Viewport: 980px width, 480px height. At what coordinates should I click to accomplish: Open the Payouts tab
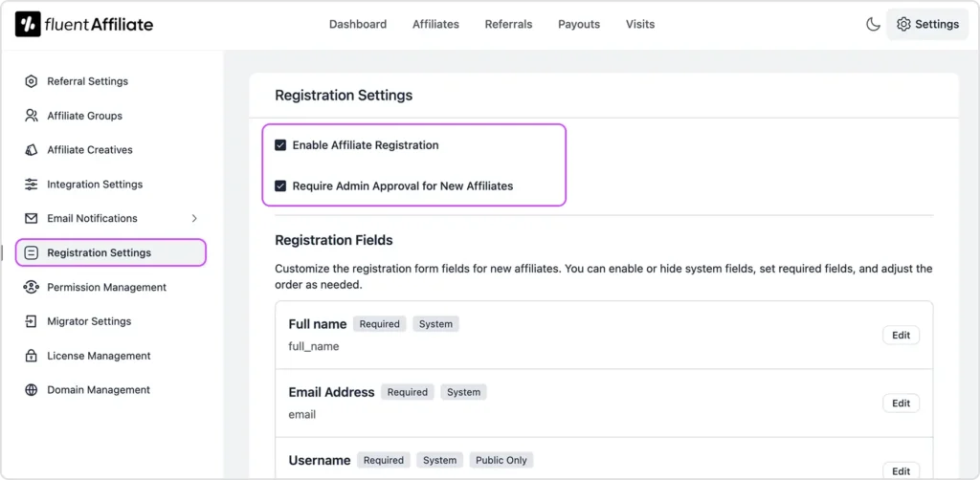(x=579, y=24)
